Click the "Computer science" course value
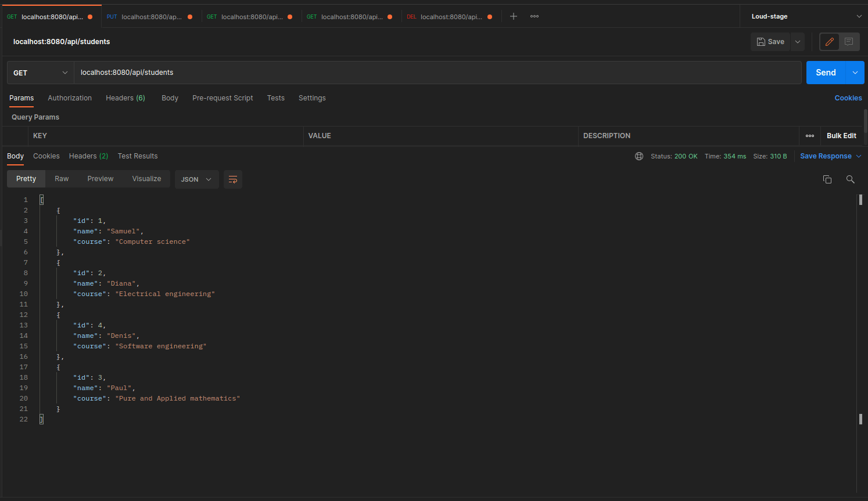 152,242
